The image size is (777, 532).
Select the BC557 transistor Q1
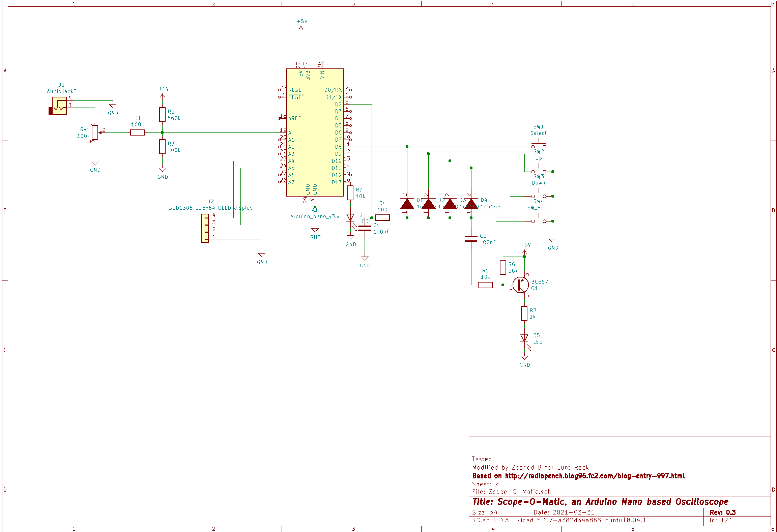[x=520, y=285]
